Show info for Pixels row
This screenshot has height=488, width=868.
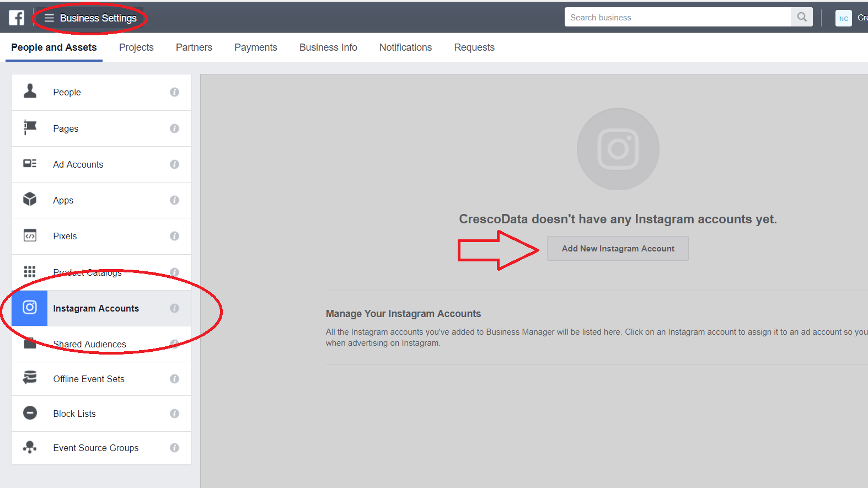coord(174,236)
